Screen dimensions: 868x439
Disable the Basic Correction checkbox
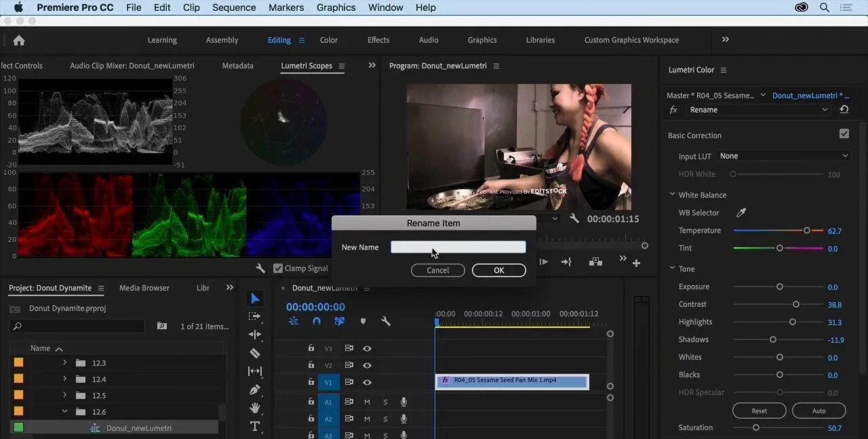[844, 134]
